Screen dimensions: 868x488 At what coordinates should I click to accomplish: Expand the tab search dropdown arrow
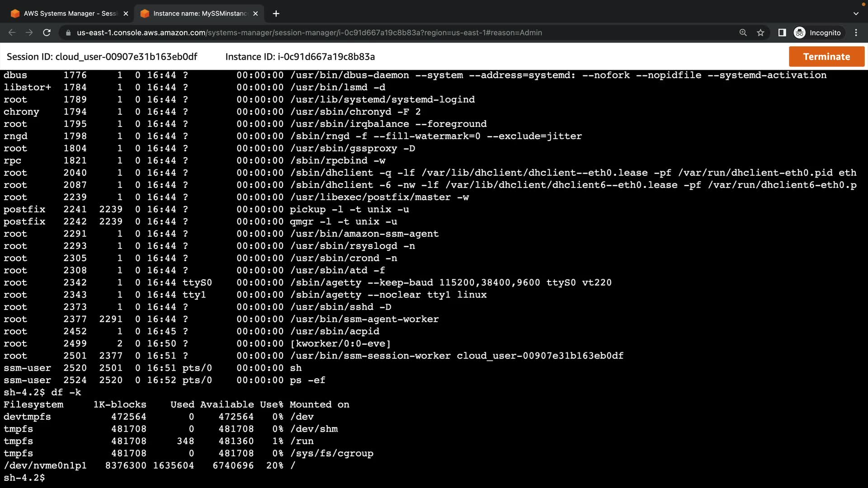coord(856,14)
